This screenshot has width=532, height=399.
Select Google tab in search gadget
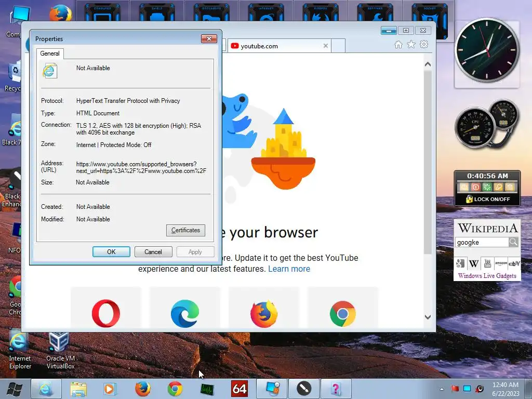(460, 263)
